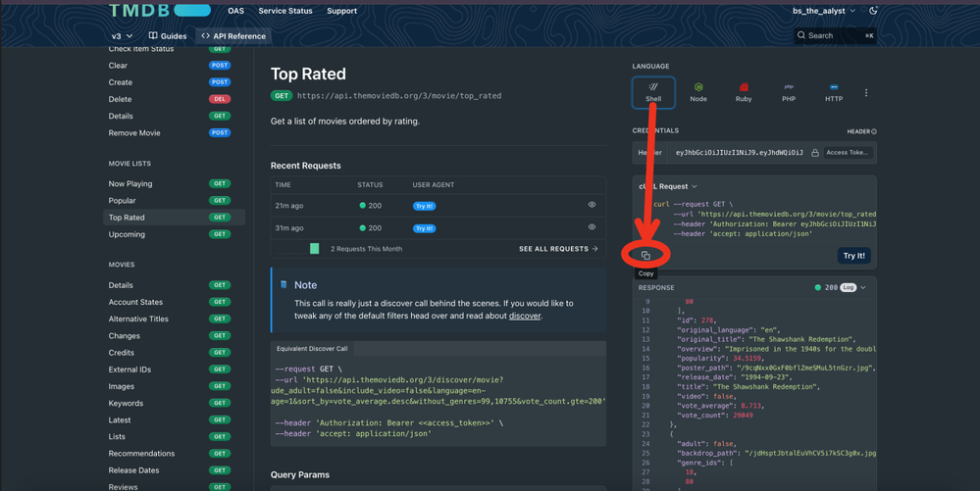Show details for the 21m ago request
This screenshot has width=980, height=491.
coord(592,205)
